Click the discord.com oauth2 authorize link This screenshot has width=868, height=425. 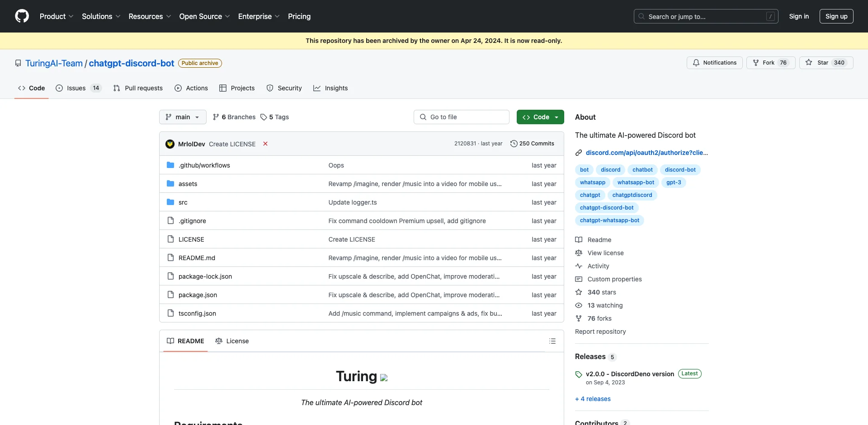647,153
